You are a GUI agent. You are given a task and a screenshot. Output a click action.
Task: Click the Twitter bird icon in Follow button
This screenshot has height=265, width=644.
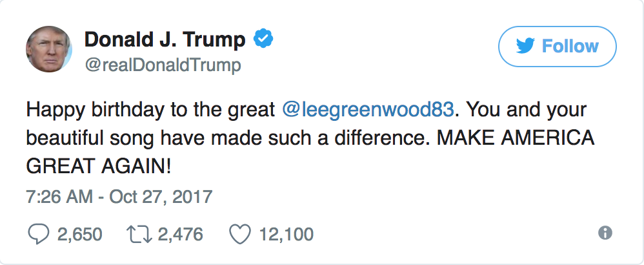tap(527, 47)
